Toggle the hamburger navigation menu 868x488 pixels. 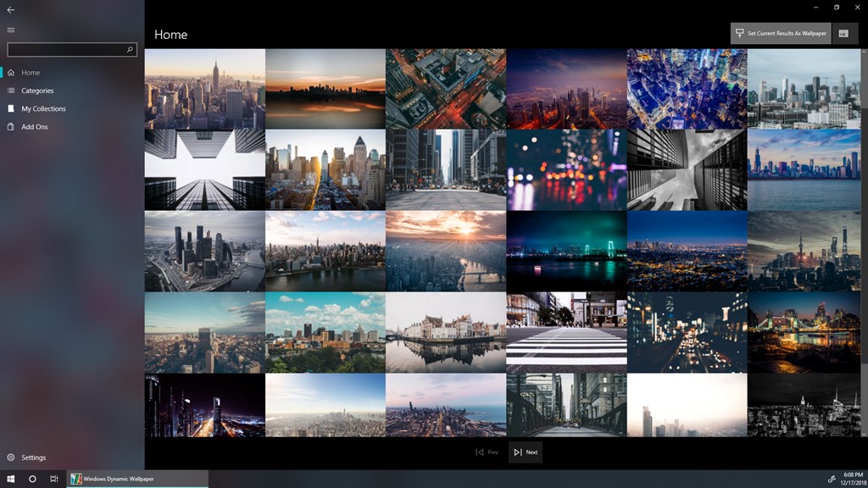(x=10, y=30)
